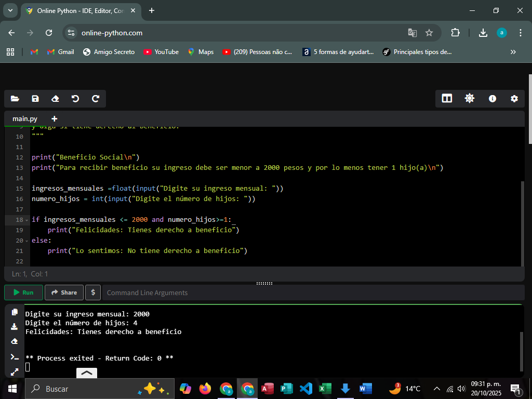
Task: Toggle the dollar sign interactive mode button
Action: click(x=93, y=292)
